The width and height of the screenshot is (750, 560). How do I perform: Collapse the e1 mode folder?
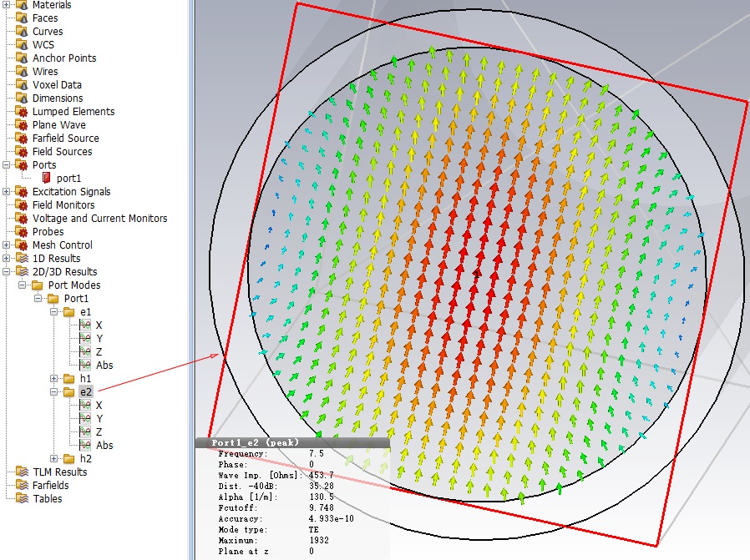[x=53, y=312]
